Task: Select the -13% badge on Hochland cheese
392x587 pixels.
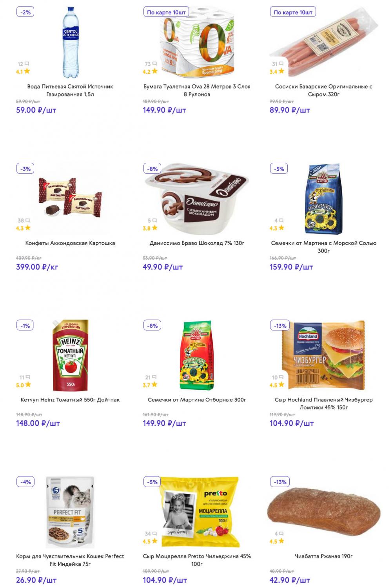Action: click(x=280, y=325)
